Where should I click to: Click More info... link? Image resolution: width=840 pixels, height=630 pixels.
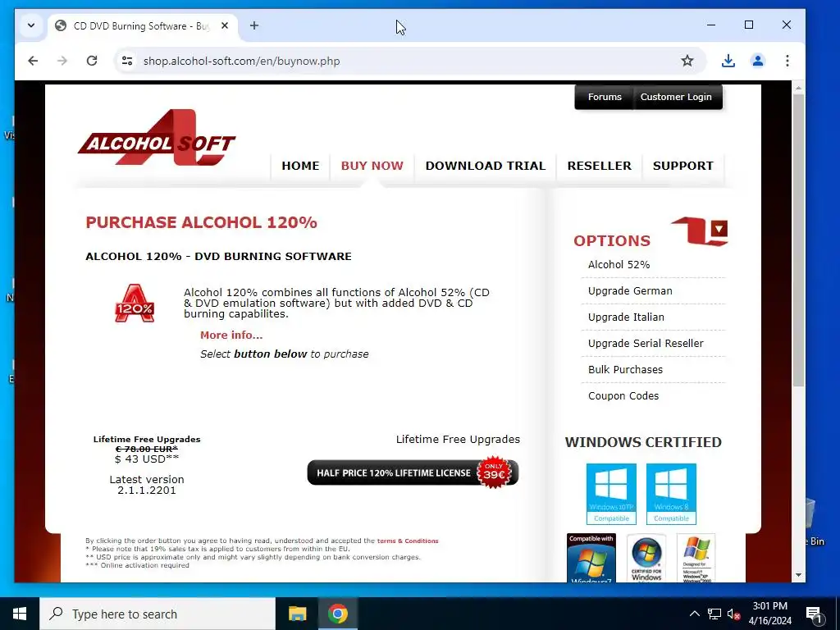pos(231,335)
